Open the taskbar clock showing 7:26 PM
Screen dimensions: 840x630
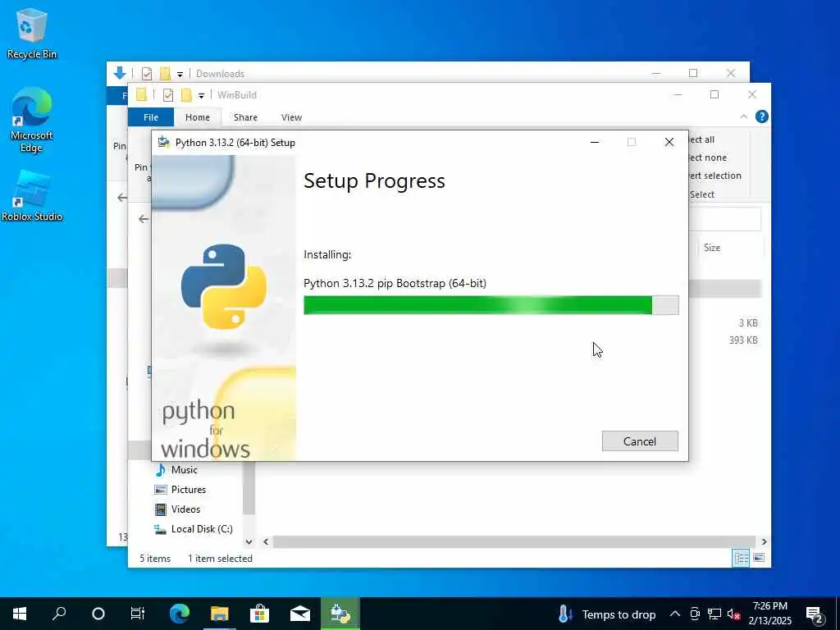point(769,614)
